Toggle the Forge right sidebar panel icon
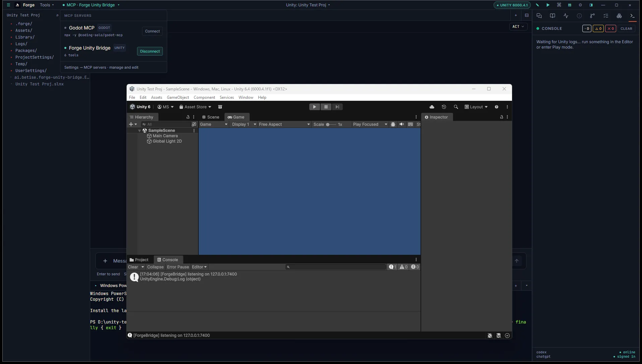Image resolution: width=642 pixels, height=364 pixels. click(591, 5)
